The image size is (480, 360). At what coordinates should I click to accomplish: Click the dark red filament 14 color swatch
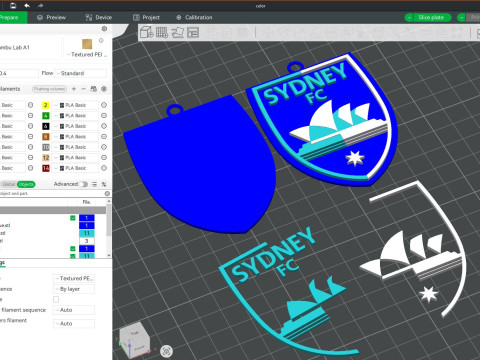[46, 168]
